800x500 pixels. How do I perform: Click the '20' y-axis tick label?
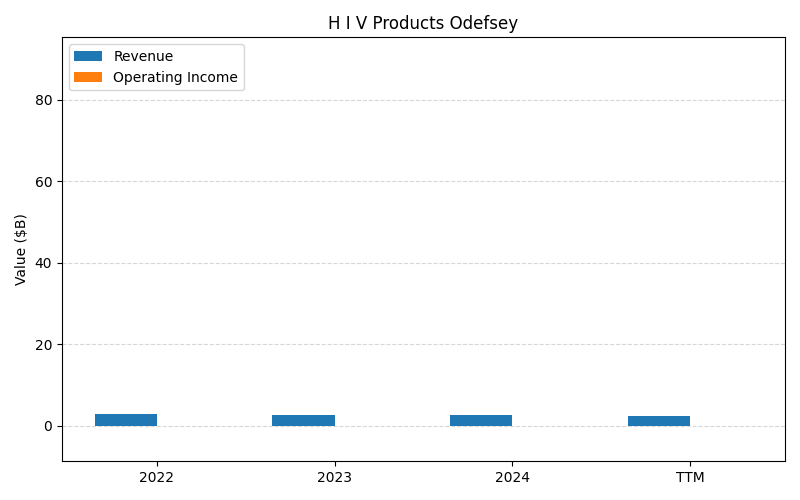click(x=44, y=345)
